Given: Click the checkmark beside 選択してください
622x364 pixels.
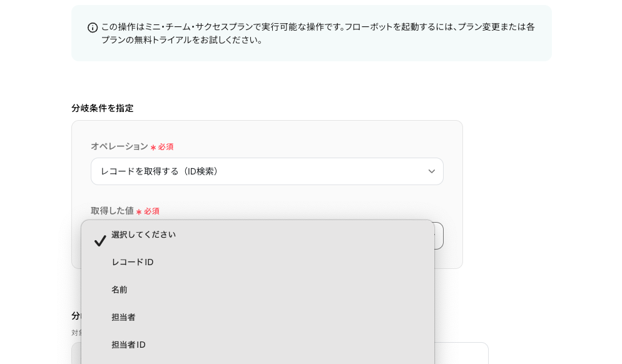Looking at the screenshot, I should coord(100,241).
